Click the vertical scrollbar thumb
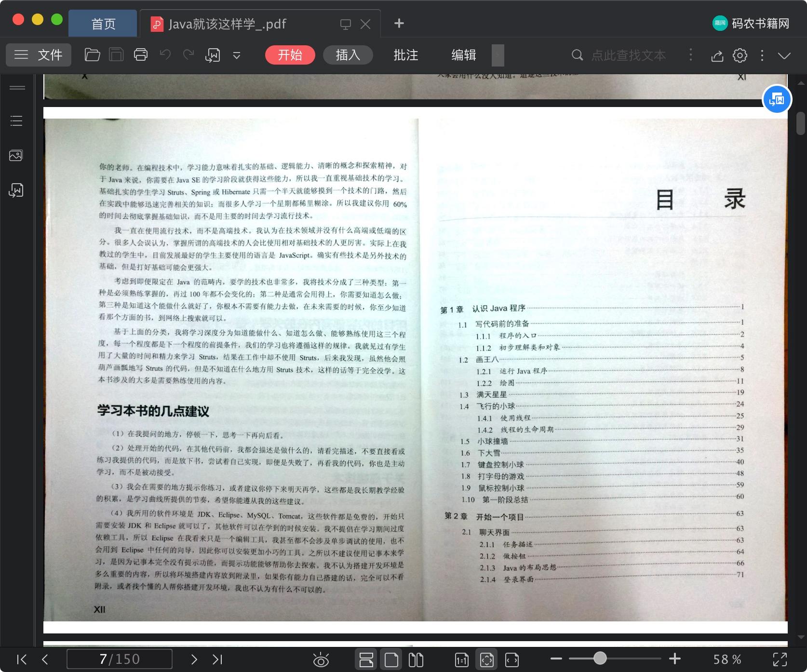The width and height of the screenshot is (807, 672). click(801, 123)
